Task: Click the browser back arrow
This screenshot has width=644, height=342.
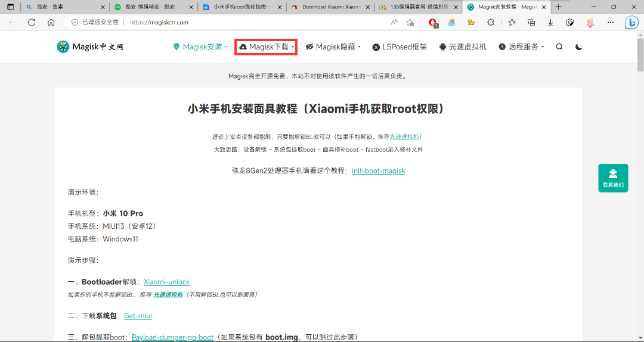Action: [x=13, y=23]
